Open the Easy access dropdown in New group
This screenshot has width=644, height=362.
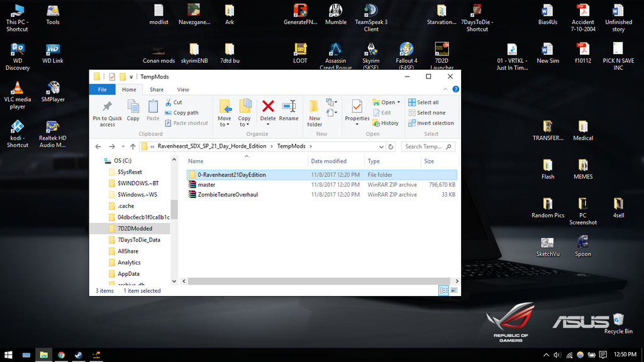point(332,112)
